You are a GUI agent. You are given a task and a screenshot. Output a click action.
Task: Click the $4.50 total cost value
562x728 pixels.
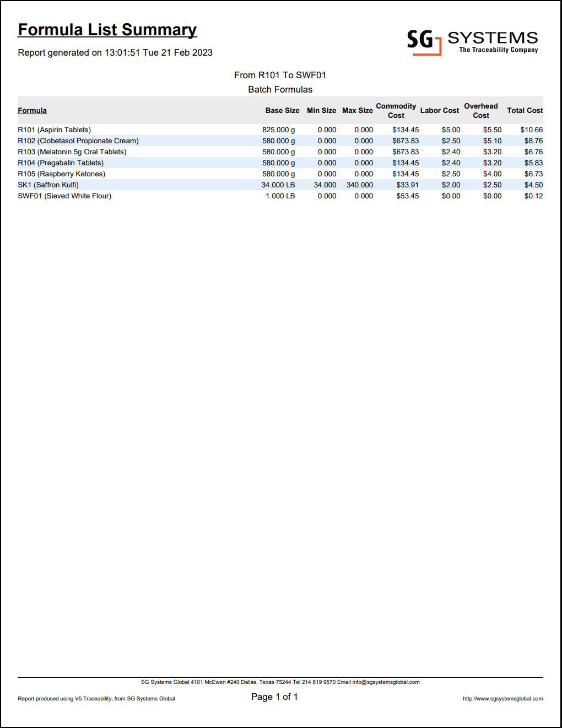coord(533,185)
